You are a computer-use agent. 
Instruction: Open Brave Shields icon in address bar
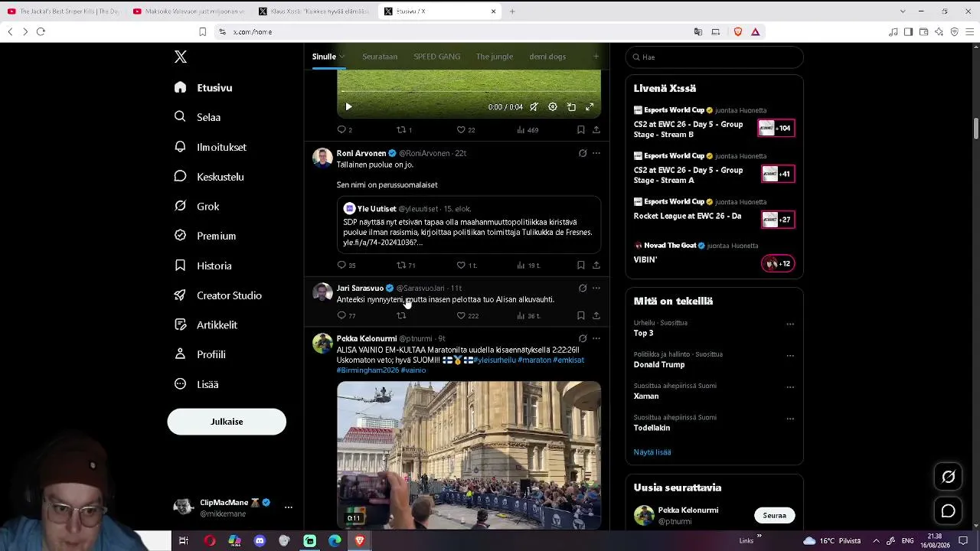(738, 32)
